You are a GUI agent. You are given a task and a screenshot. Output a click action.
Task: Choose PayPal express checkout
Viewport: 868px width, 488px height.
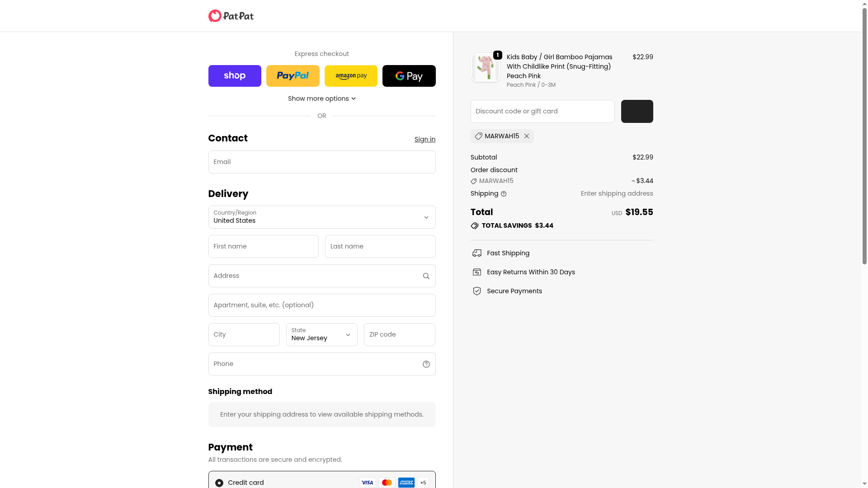tap(292, 76)
